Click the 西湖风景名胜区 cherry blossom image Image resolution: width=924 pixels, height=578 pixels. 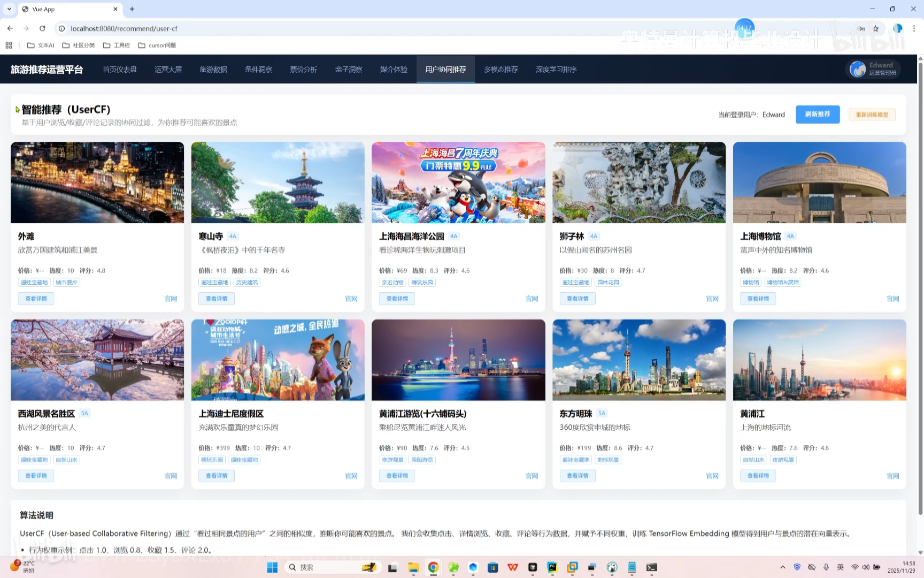[x=97, y=360]
